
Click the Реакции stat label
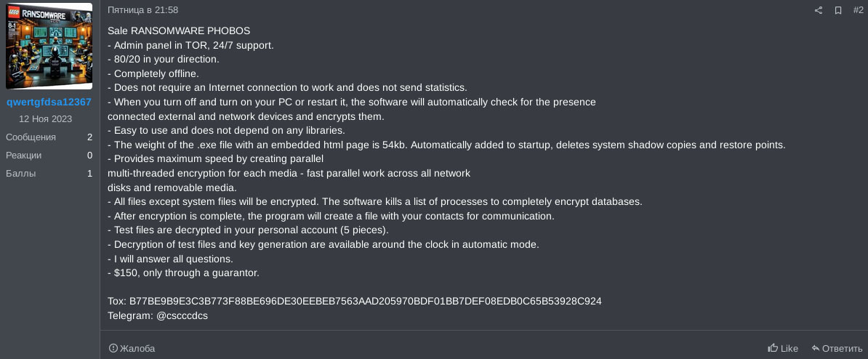pos(23,155)
